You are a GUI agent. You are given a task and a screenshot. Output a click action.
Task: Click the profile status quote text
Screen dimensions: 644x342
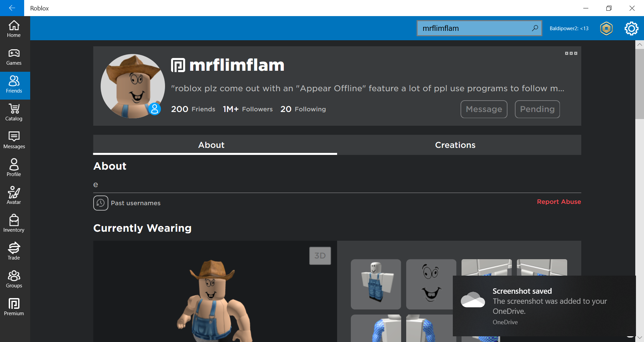tap(368, 88)
